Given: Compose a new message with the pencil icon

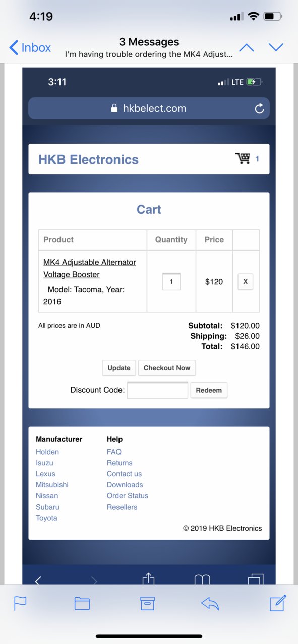Looking at the screenshot, I should [x=278, y=603].
